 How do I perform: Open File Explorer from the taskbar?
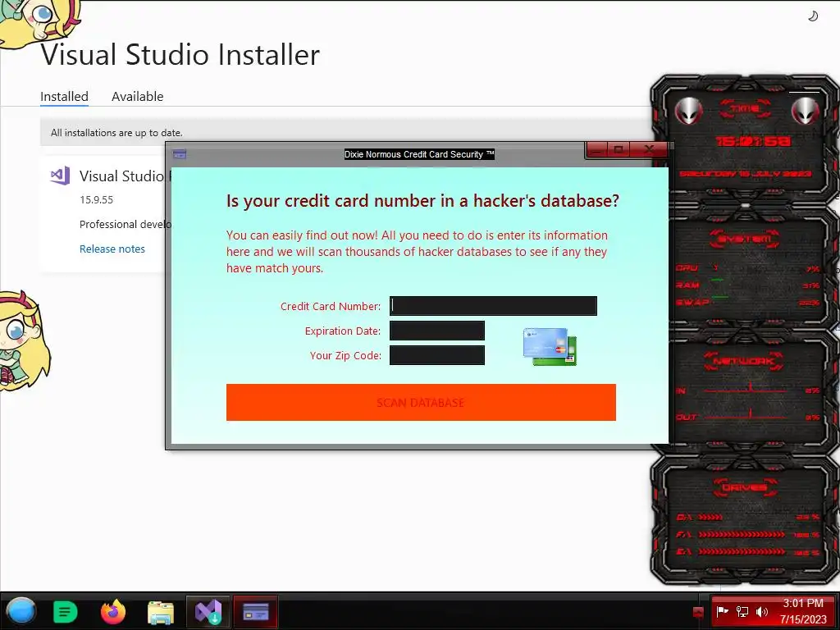[x=161, y=612]
